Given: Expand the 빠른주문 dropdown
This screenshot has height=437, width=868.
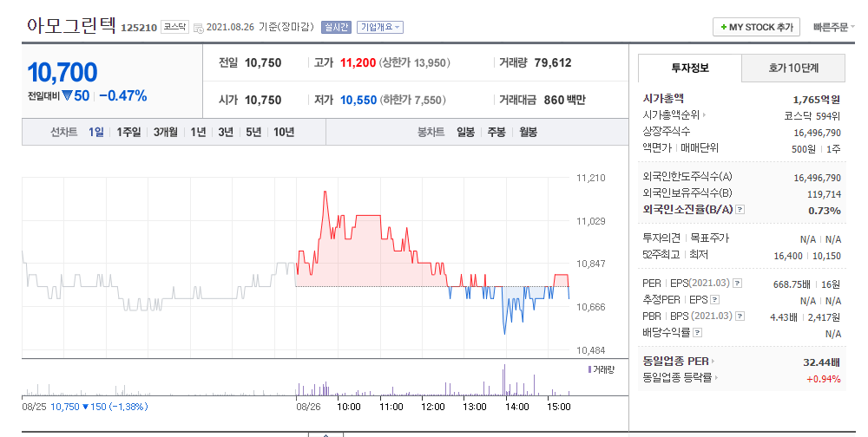Looking at the screenshot, I should tap(833, 27).
